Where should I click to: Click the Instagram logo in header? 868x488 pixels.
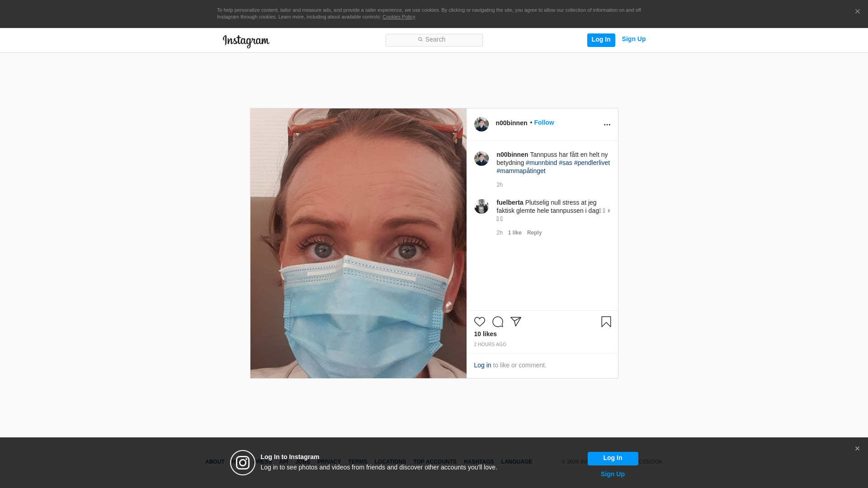tap(246, 41)
